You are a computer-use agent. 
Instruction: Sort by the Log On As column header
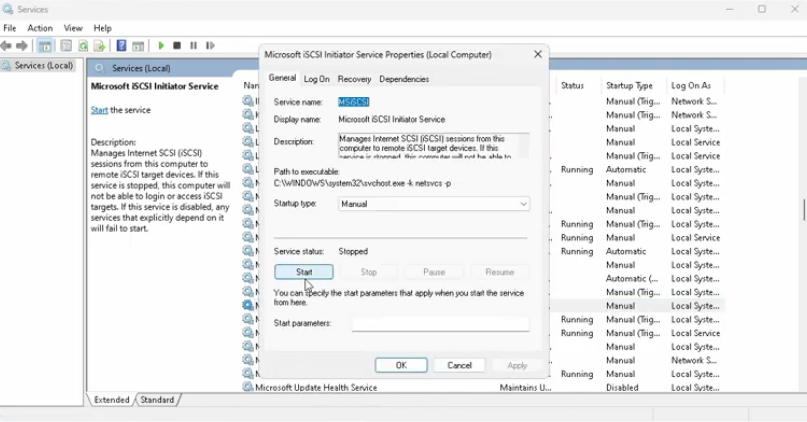[x=691, y=85]
